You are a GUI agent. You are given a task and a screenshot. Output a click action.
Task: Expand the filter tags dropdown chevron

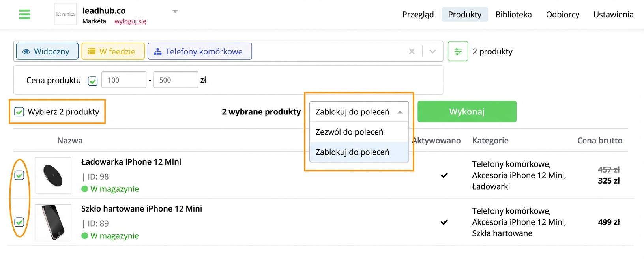[x=432, y=51]
